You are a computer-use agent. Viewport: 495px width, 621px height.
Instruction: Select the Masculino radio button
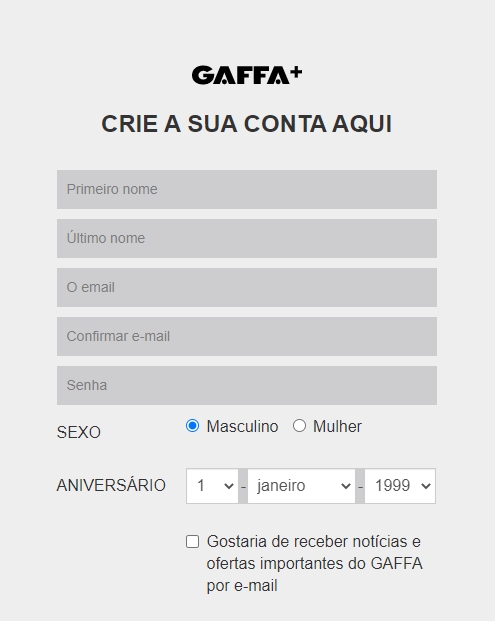192,426
